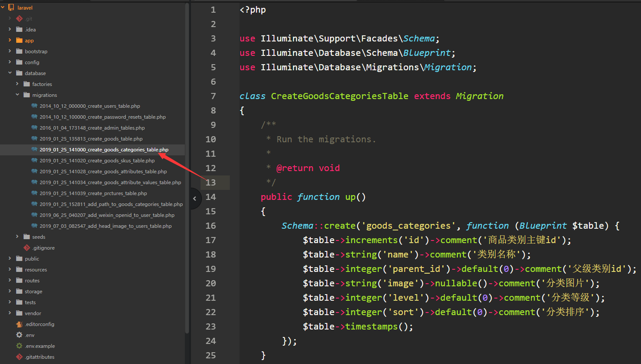Collapse the database folder arrow
Image resolution: width=641 pixels, height=364 pixels.
tap(10, 73)
